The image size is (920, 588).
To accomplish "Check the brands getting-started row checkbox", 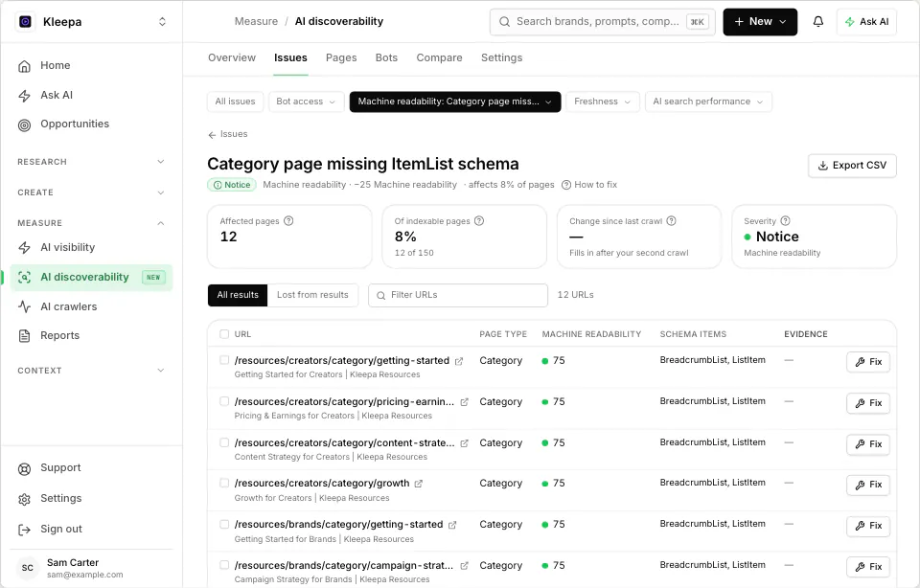I will (x=224, y=524).
